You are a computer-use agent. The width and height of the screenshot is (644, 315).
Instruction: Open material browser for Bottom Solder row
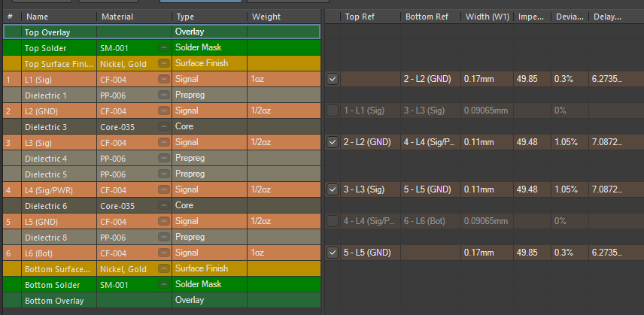coord(164,284)
